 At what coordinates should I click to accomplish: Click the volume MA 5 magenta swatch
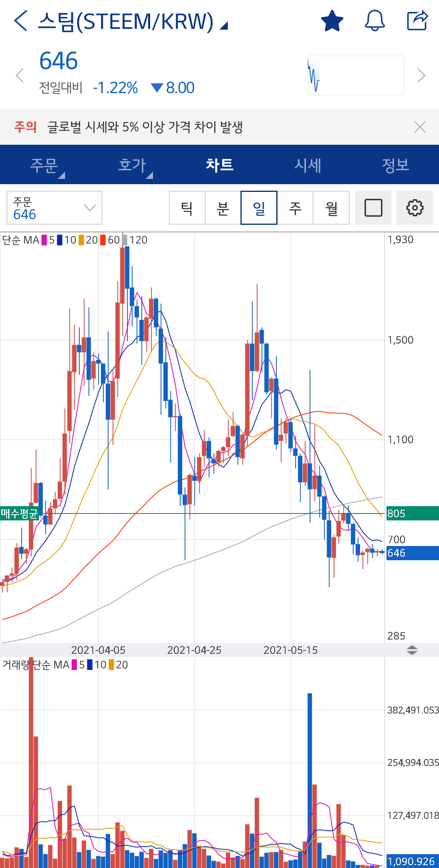[74, 665]
